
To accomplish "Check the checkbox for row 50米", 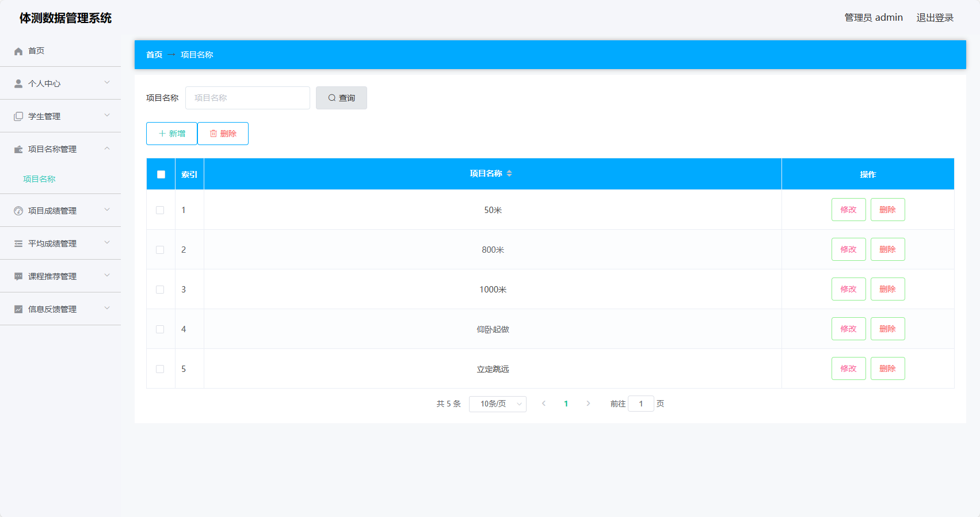I will (x=160, y=210).
